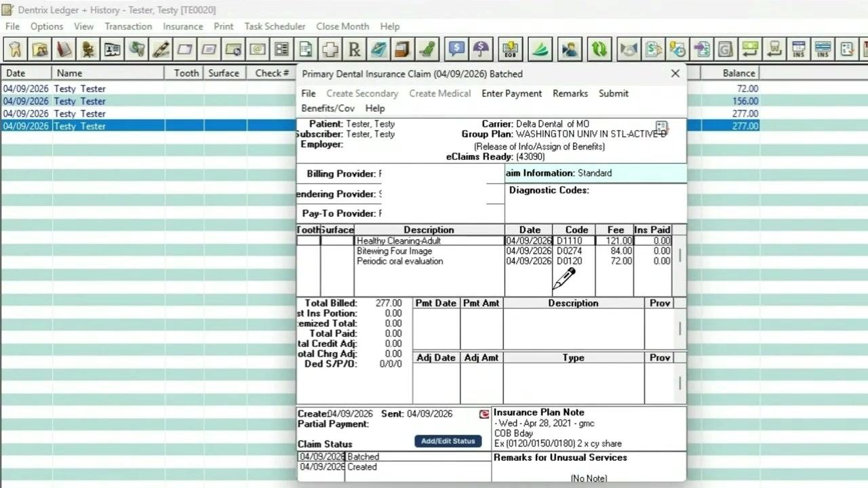Open the Rx prescriptions toolbar icon
The width and height of the screenshot is (868, 488).
point(354,49)
